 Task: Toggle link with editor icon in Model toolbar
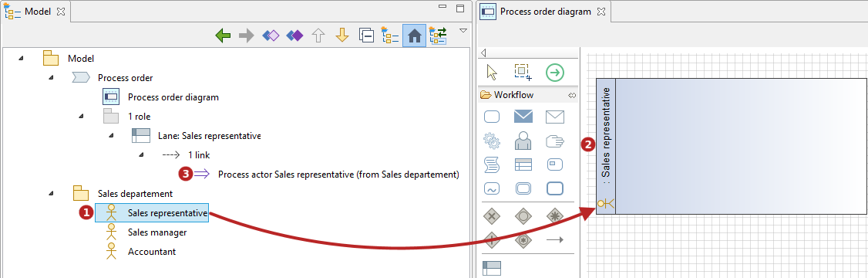[439, 36]
